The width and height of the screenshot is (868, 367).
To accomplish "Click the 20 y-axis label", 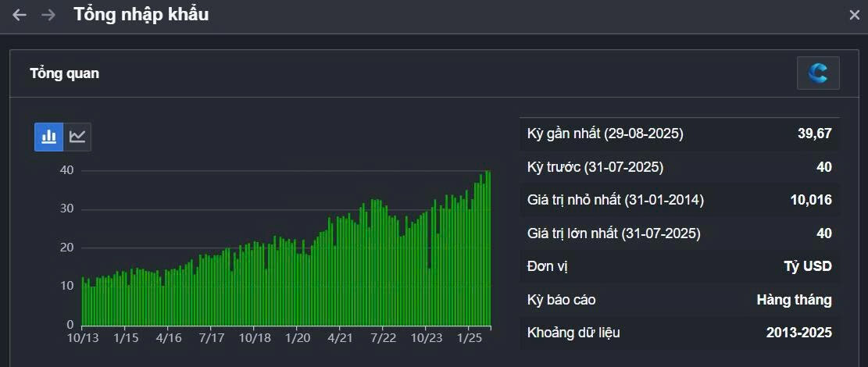I will [66, 248].
